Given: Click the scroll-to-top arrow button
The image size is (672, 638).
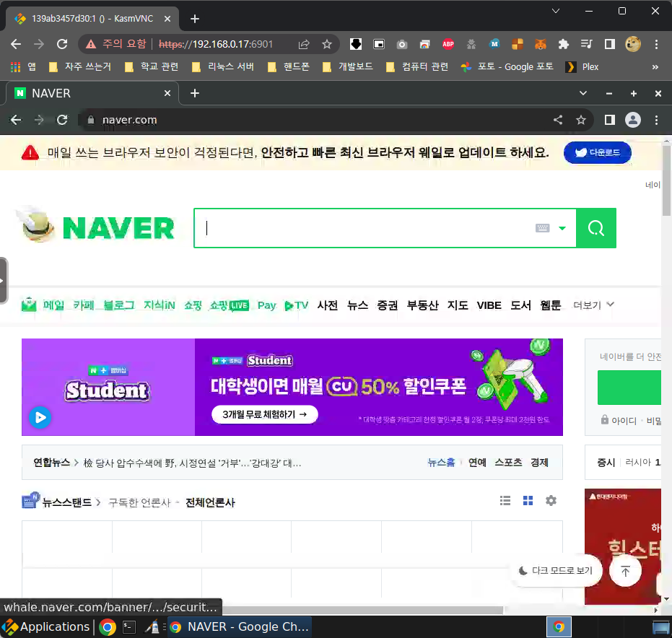Looking at the screenshot, I should 625,570.
